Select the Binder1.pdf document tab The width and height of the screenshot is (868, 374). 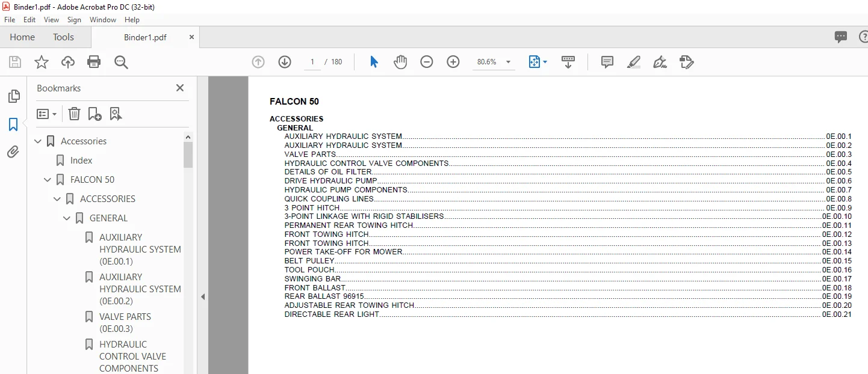(x=145, y=37)
